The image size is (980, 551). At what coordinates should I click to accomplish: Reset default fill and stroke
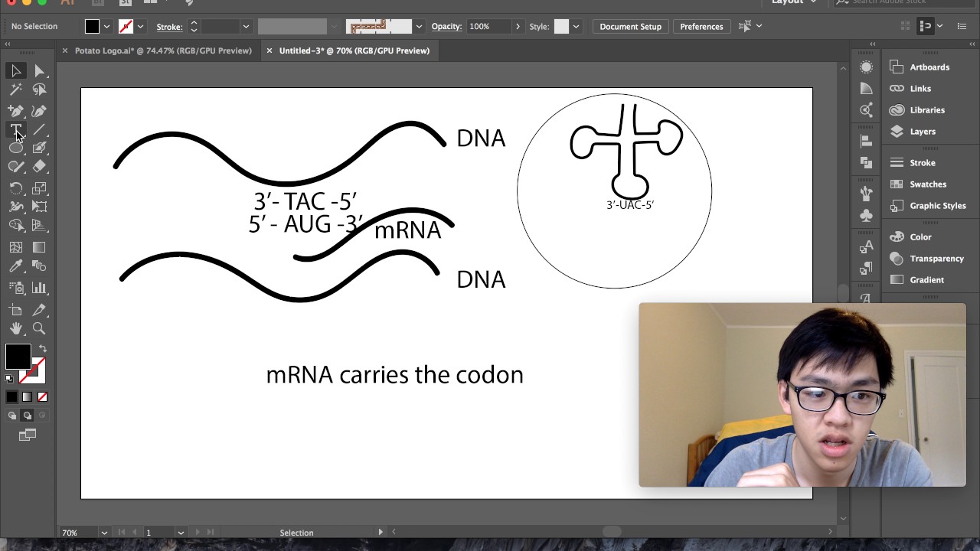tap(9, 379)
